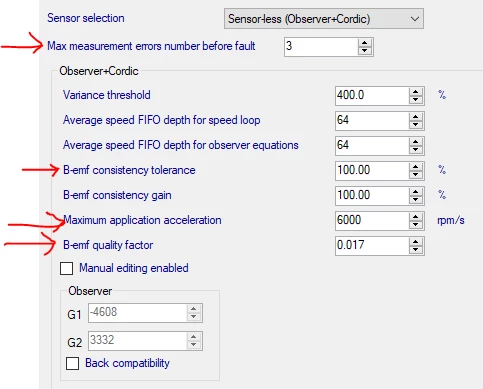Click the observer equations FIFO depth field
The height and width of the screenshot is (389, 483).
coord(372,146)
